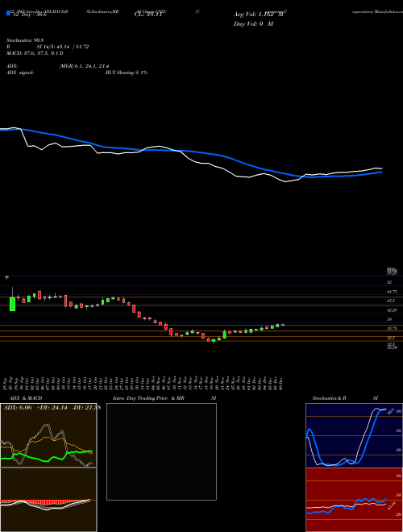The image size is (403, 532).
Task: Select the 'Stochastics: 99.8' reading
Action: click(26, 40)
